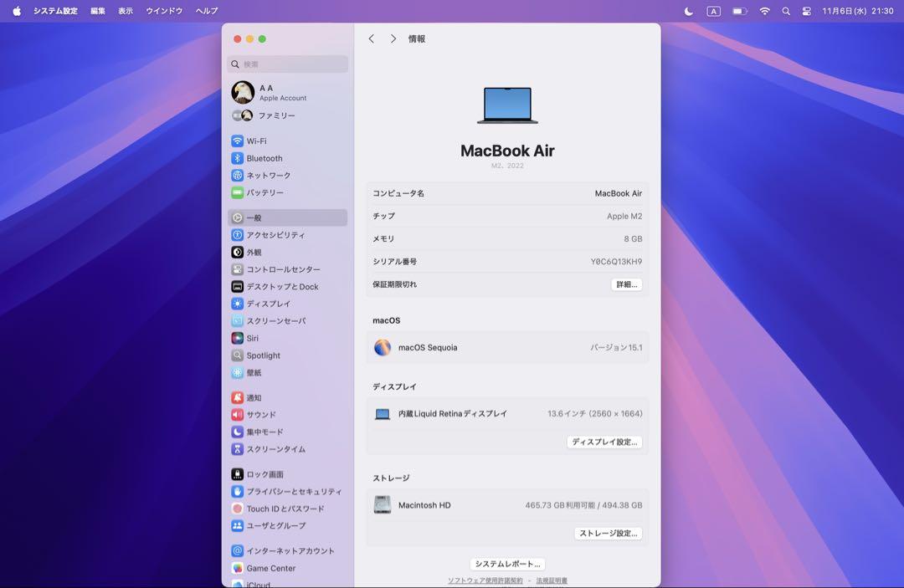This screenshot has width=904, height=588.
Task: Open the 表示 menu
Action: (126, 11)
